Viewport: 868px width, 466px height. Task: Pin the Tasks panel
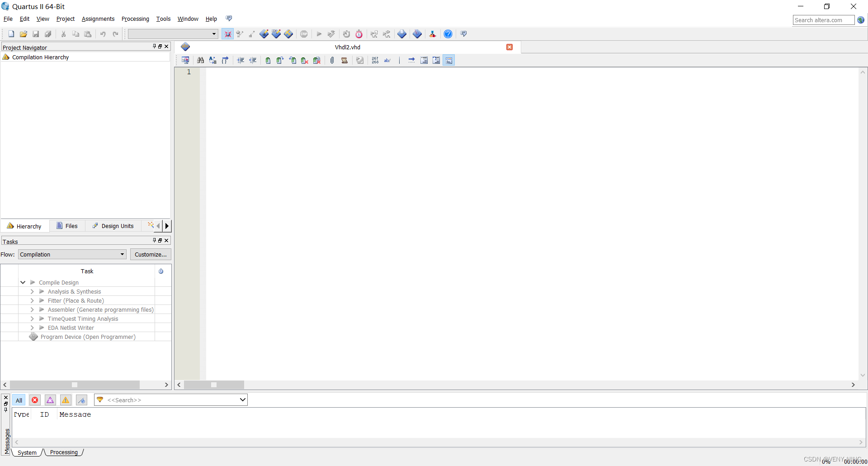click(154, 240)
